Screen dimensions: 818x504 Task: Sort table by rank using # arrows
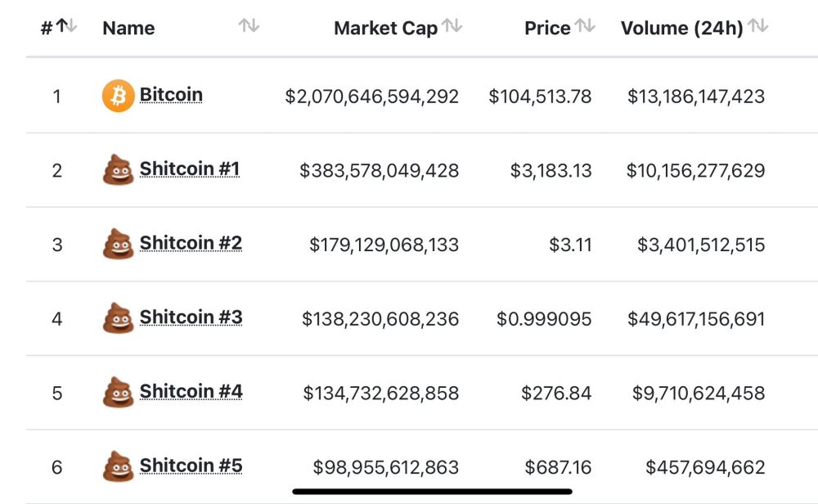click(66, 25)
